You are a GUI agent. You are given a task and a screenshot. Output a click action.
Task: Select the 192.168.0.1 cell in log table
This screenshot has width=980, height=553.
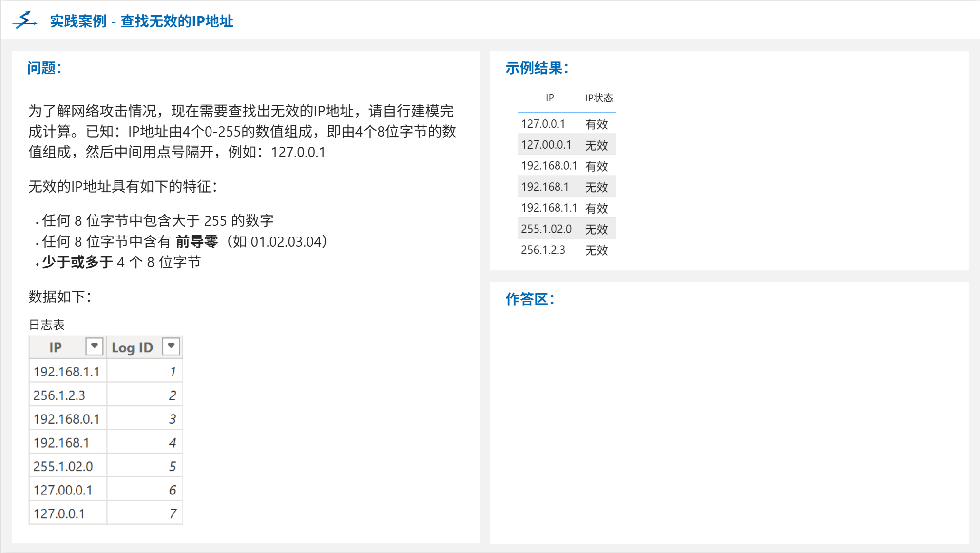tap(67, 419)
